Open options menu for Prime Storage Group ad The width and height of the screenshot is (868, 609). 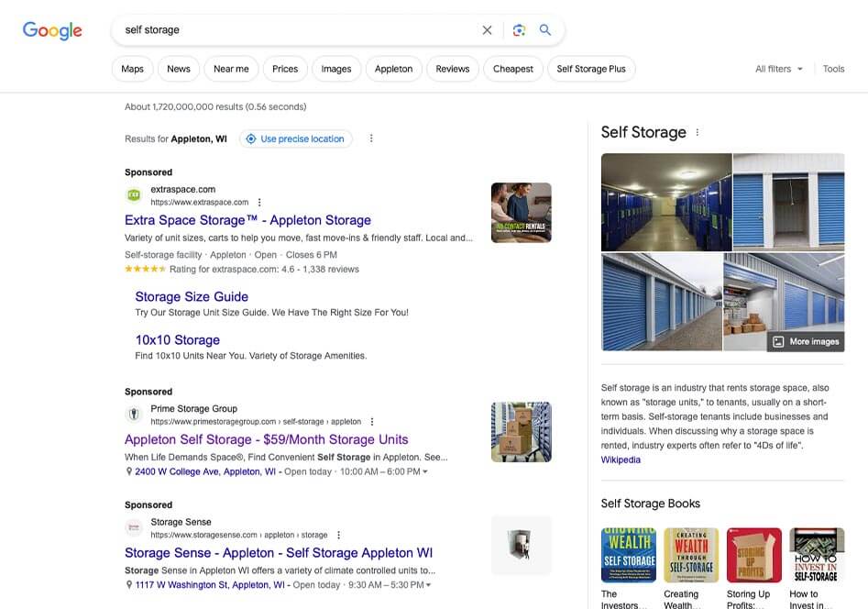[x=372, y=422]
